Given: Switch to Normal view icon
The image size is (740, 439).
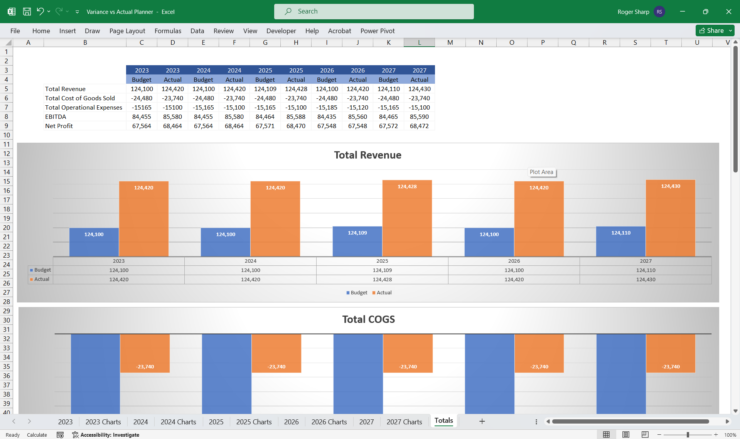Looking at the screenshot, I should [606, 435].
